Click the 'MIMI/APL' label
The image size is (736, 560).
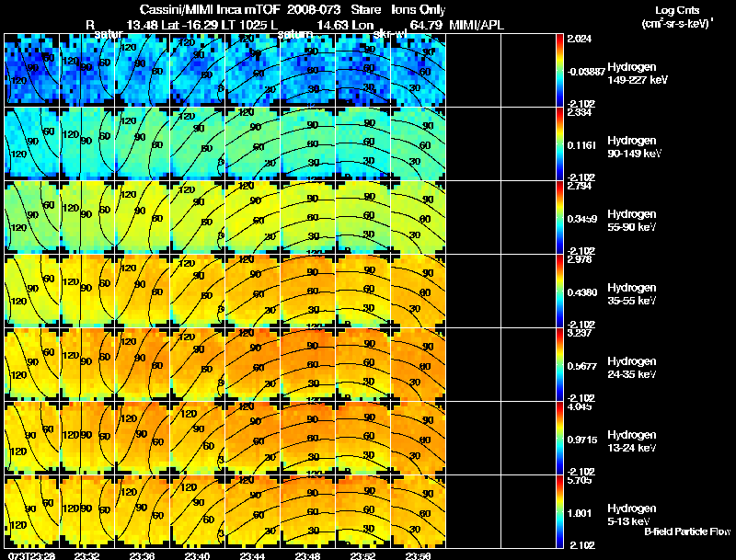477,25
